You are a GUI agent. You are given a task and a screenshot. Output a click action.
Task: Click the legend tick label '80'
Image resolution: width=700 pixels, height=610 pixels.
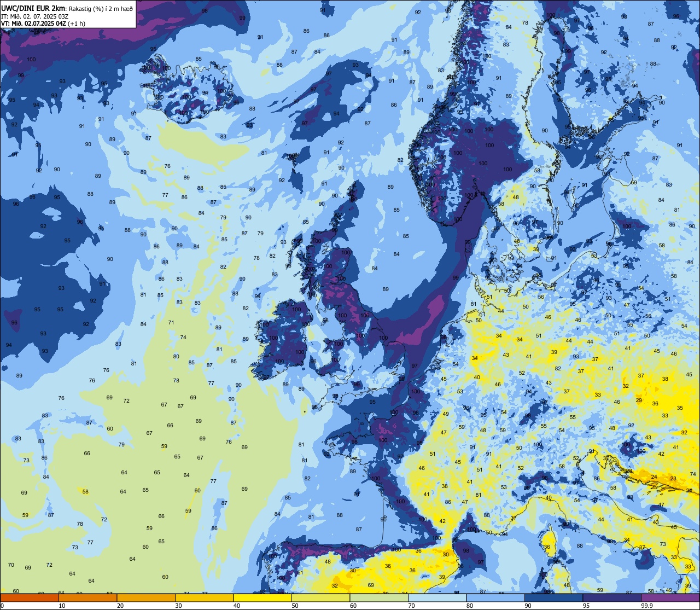click(469, 606)
